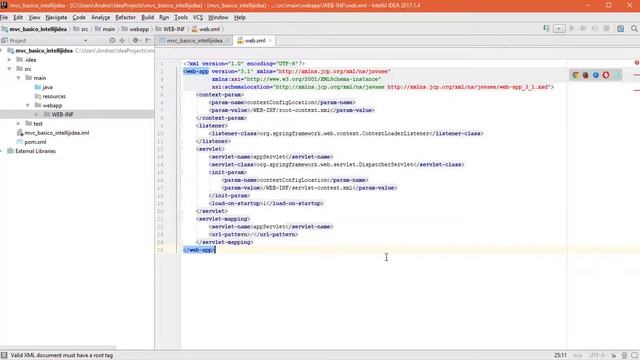Image resolution: width=640 pixels, height=360 pixels.
Task: Open the Navigate menu
Action: click(56, 18)
